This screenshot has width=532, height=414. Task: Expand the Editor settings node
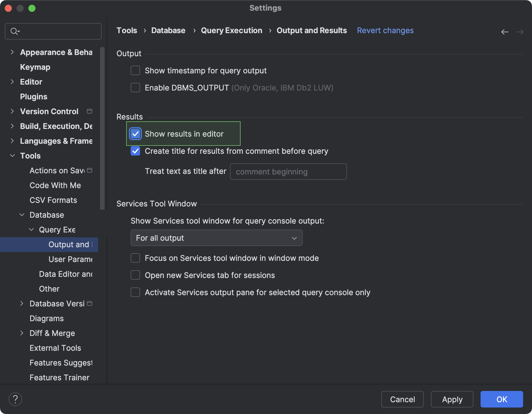(12, 82)
